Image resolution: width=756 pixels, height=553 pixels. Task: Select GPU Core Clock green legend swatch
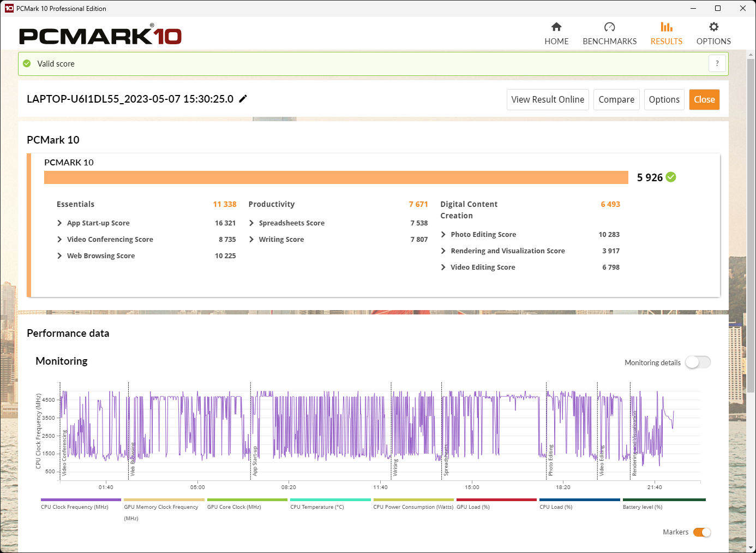coord(247,500)
